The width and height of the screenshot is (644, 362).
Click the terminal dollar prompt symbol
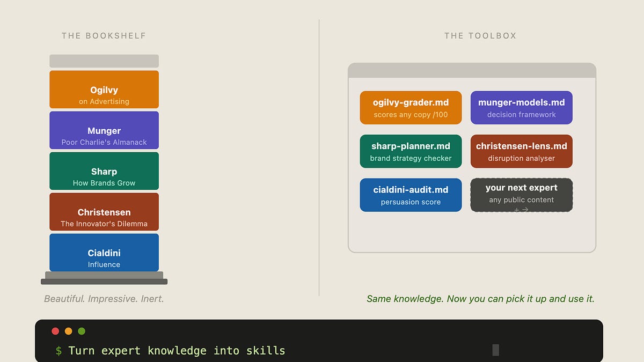coord(59,351)
